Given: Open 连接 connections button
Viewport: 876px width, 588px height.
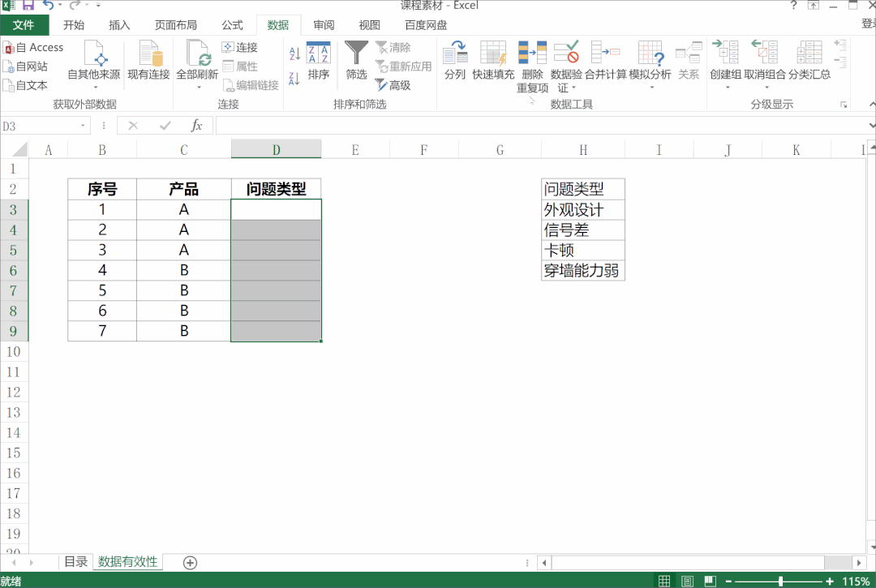Looking at the screenshot, I should 239,48.
